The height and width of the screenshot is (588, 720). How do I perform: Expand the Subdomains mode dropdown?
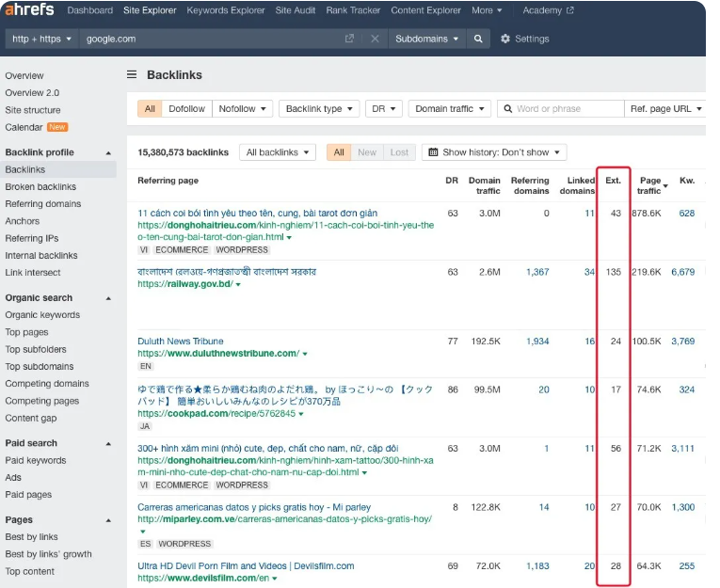(x=426, y=40)
